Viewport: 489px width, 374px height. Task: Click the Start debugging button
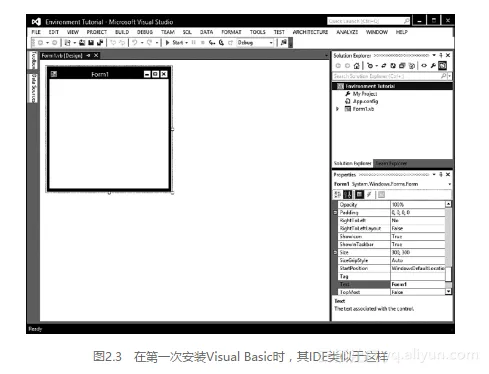coord(174,43)
